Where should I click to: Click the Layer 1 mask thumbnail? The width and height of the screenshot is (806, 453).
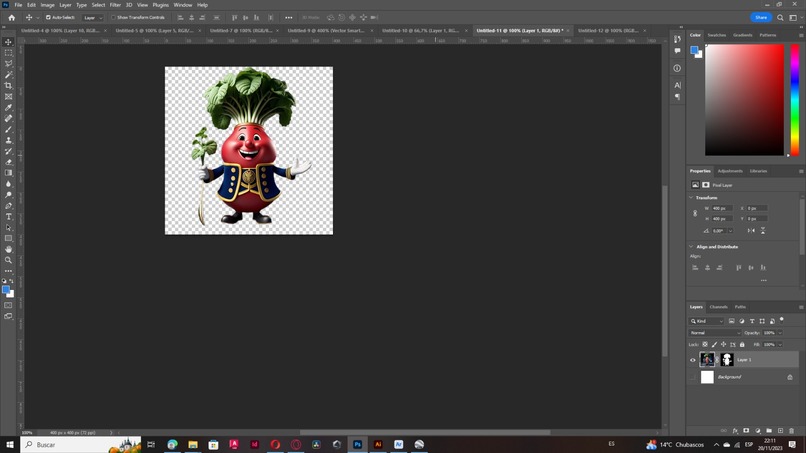pyautogui.click(x=727, y=360)
